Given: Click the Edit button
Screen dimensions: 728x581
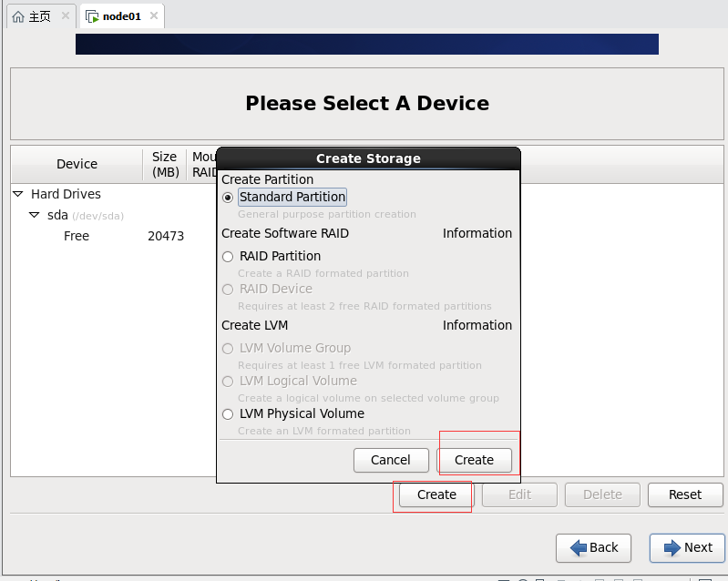Looking at the screenshot, I should click(519, 494).
